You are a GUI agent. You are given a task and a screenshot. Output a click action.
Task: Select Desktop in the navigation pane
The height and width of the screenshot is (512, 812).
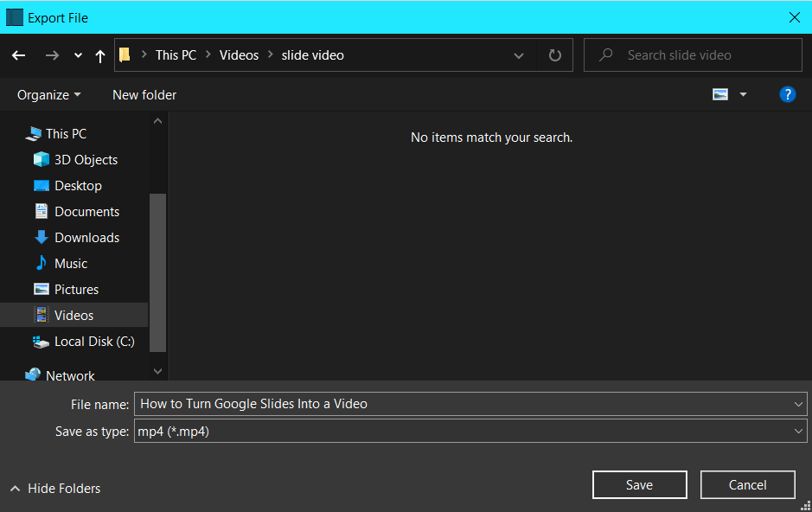pos(76,185)
